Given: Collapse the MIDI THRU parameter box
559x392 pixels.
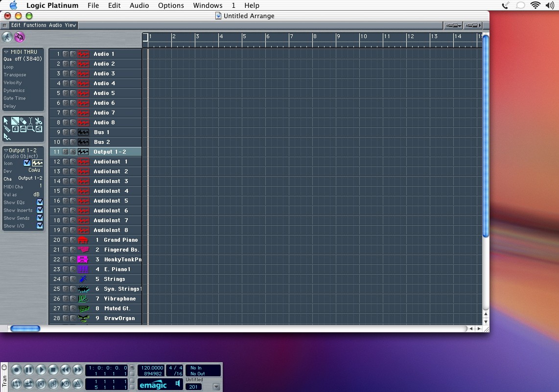Looking at the screenshot, I should point(6,52).
